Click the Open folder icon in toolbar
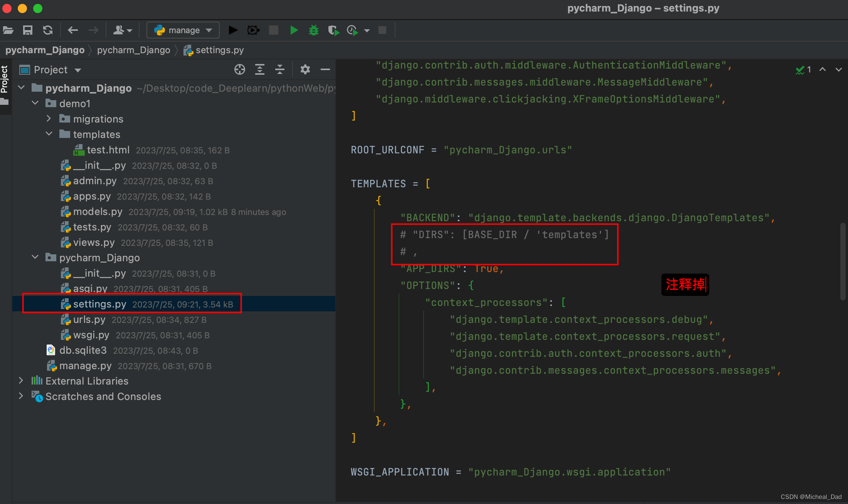 pyautogui.click(x=8, y=30)
